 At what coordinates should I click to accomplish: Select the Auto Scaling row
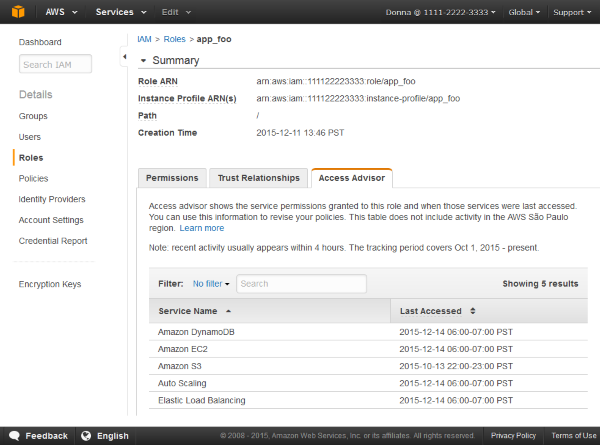(x=368, y=383)
